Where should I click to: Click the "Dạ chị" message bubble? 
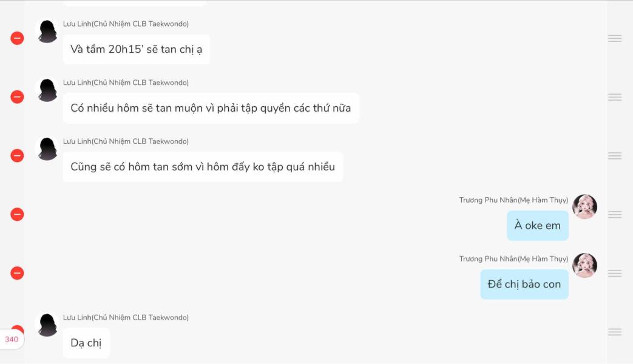click(x=86, y=343)
